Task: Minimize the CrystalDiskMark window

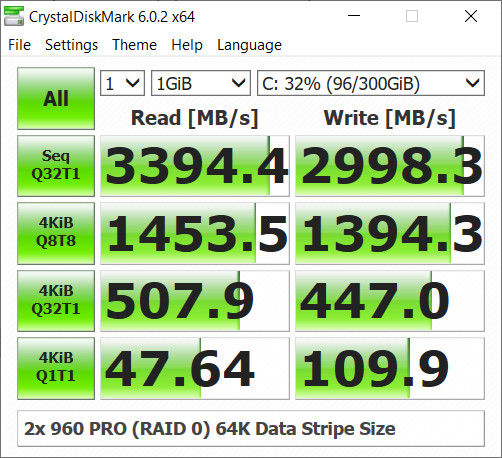Action: click(x=354, y=16)
